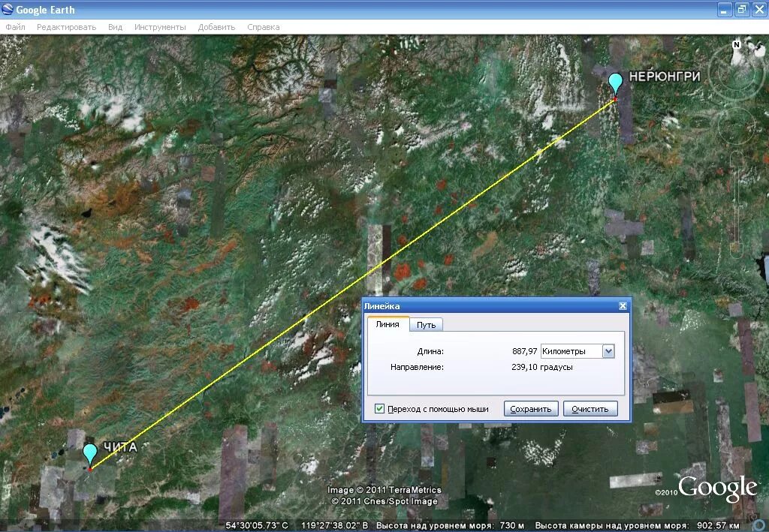Click the ЧИТА label text

coord(121,446)
